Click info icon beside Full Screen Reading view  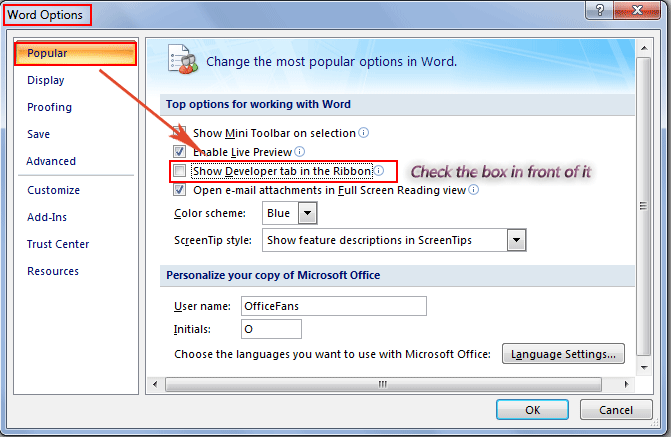click(x=473, y=189)
